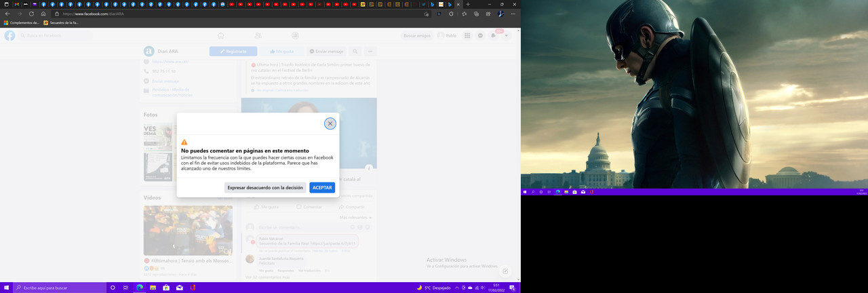868x293 pixels.
Task: Open a new browser tab with plus
Action: 468,4
